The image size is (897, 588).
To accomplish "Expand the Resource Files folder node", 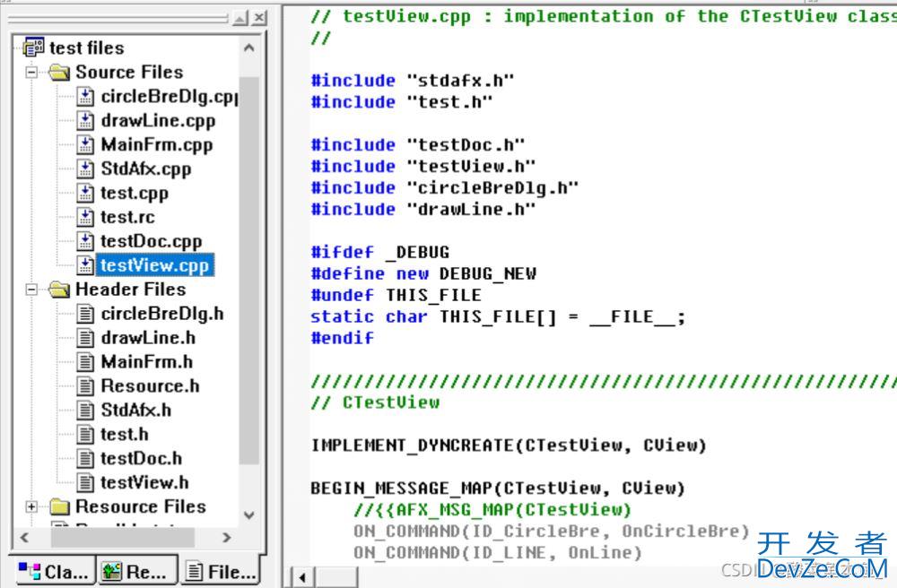I will coord(31,506).
